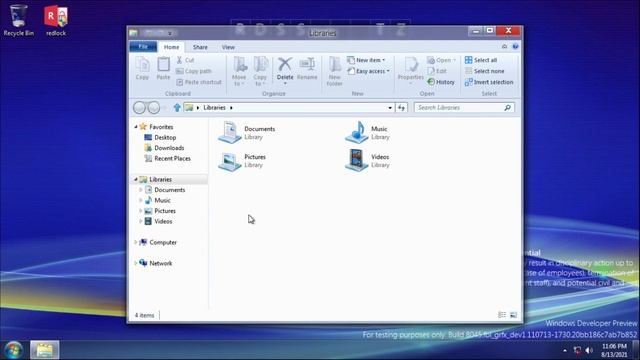Open the File menu tab
The width and height of the screenshot is (640, 360).
pos(143,47)
